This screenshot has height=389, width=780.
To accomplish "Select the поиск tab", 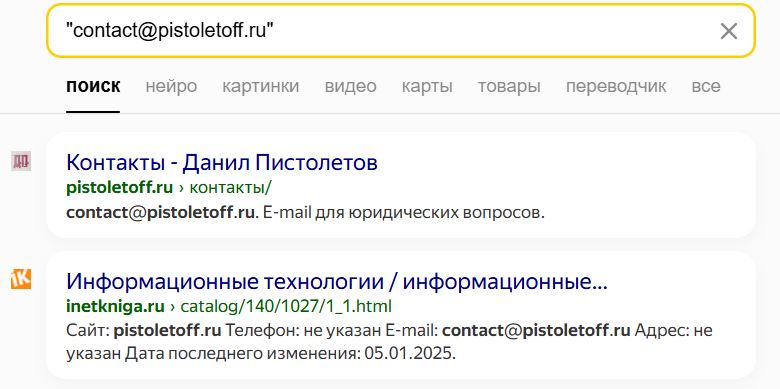I will coord(93,86).
